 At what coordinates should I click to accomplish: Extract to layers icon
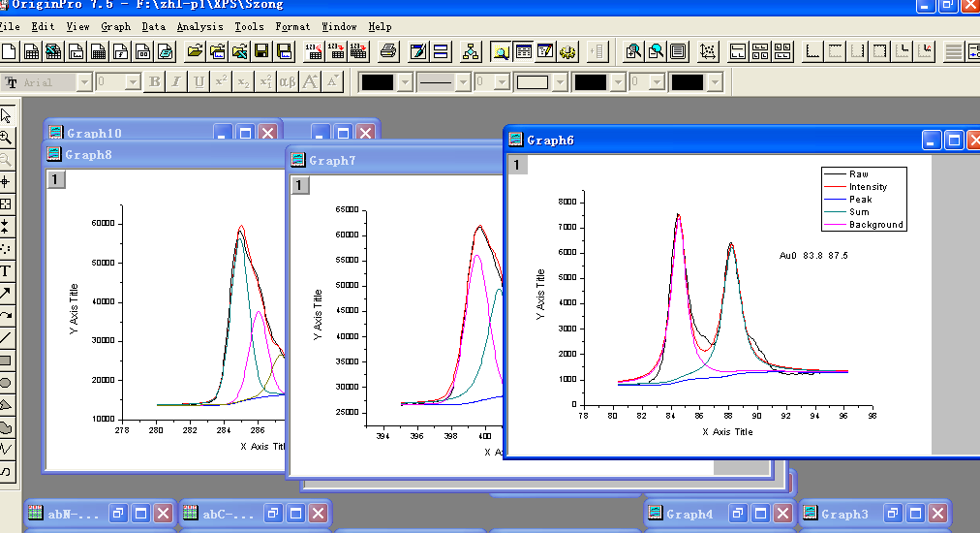[x=738, y=51]
